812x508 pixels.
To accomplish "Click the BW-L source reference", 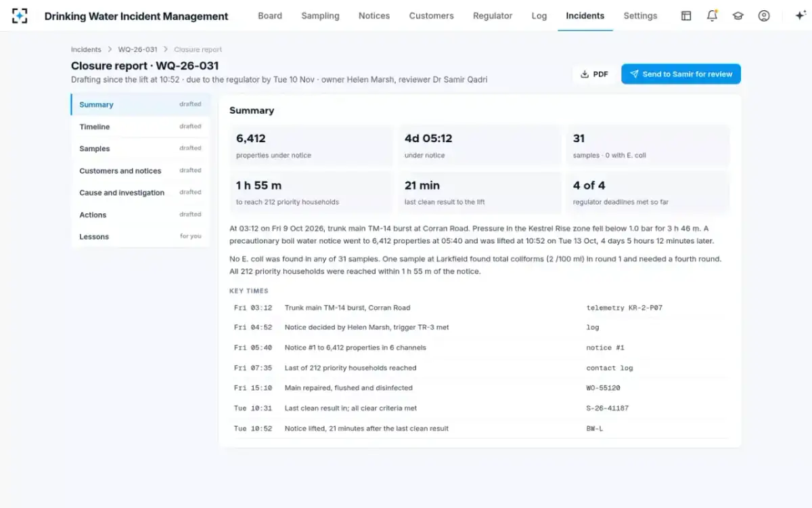I will pyautogui.click(x=595, y=429).
